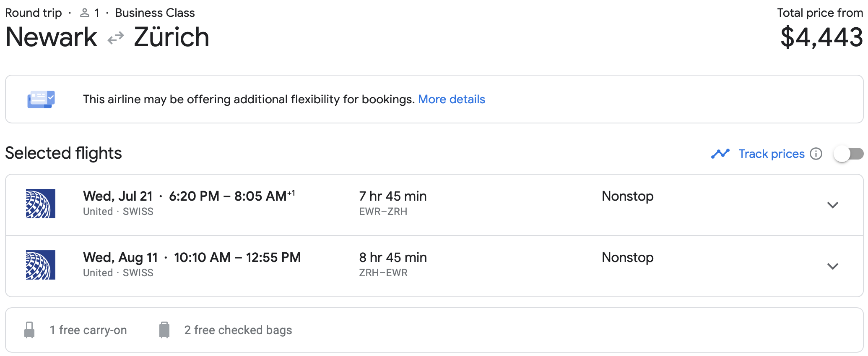The height and width of the screenshot is (356, 868).
Task: Click the Track prices graph icon
Action: pyautogui.click(x=720, y=154)
